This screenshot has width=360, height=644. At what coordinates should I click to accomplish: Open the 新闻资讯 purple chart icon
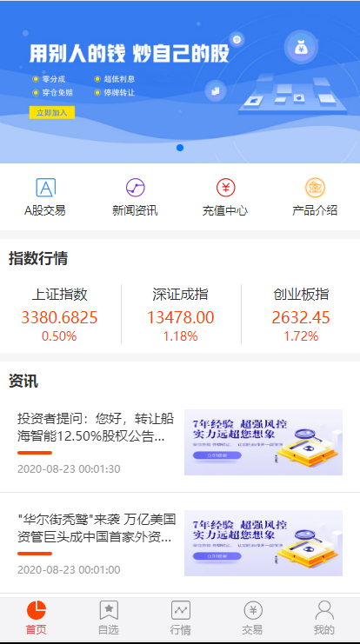click(135, 188)
